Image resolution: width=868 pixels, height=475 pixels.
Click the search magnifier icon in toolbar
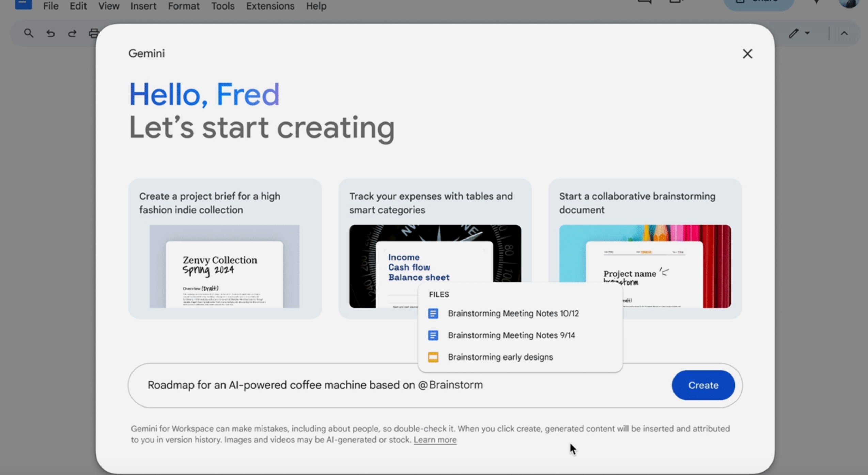point(29,33)
